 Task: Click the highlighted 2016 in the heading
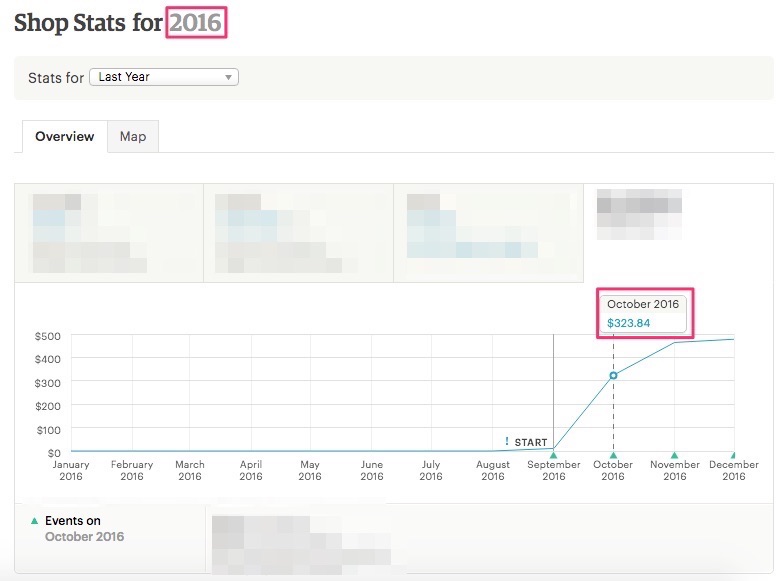pyautogui.click(x=198, y=21)
